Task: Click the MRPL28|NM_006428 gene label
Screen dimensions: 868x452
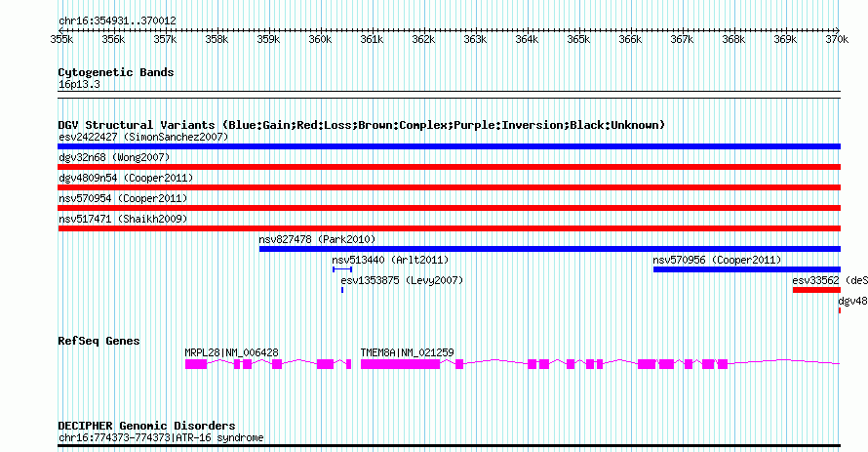Action: tap(231, 352)
